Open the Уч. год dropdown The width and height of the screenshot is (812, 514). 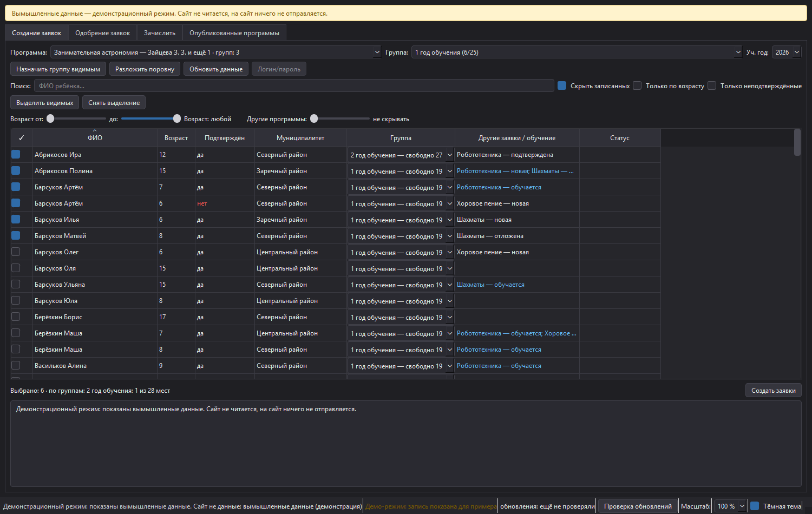[787, 52]
